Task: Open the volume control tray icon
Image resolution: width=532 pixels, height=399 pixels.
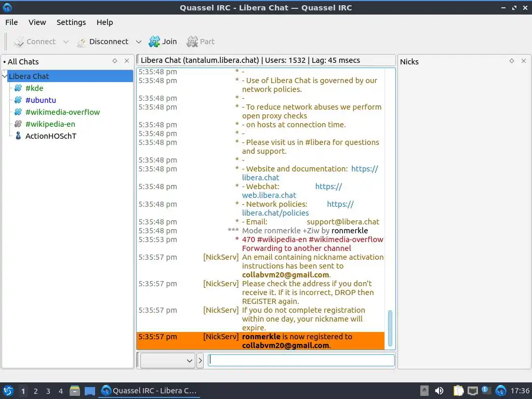Action: pyautogui.click(x=440, y=391)
